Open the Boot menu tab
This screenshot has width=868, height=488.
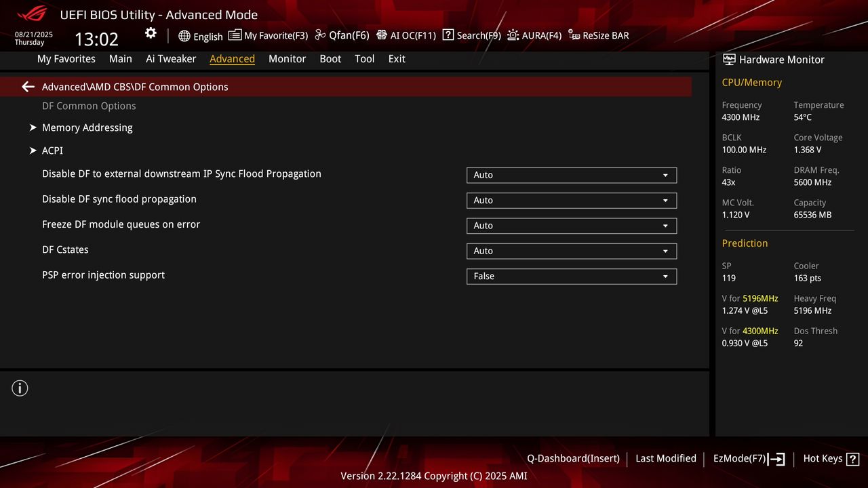330,59
